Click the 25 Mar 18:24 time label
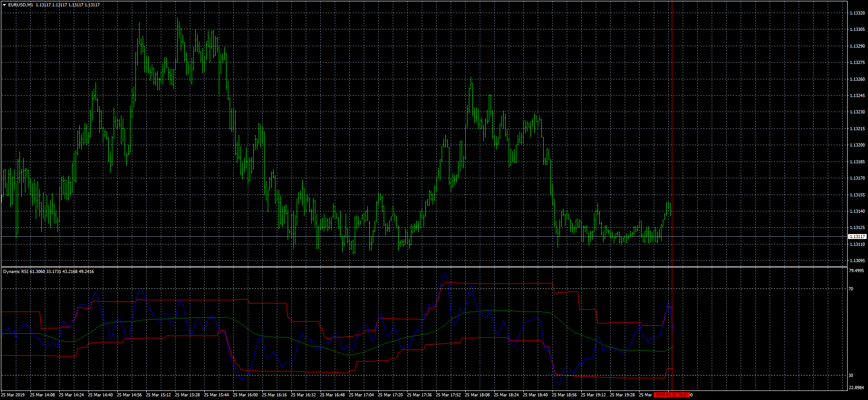 pos(506,395)
